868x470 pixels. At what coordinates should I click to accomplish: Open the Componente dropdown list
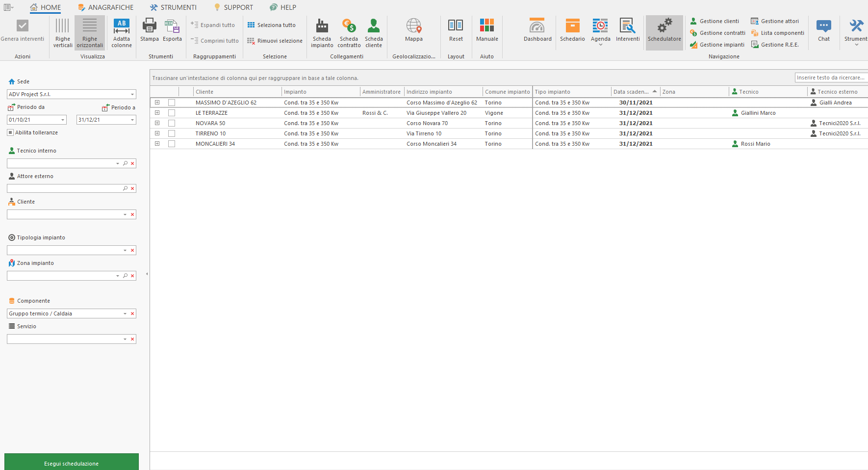[x=125, y=313]
